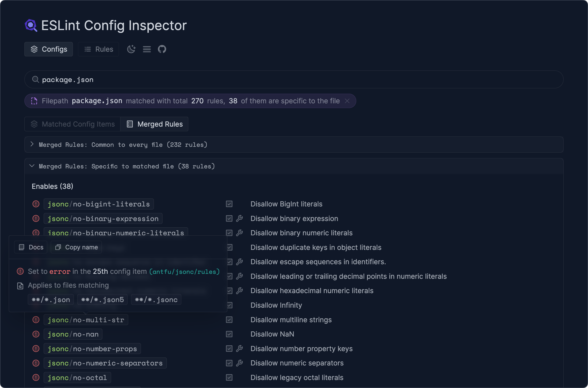This screenshot has height=388, width=588.
Task: Click the filepath icon in the match badge
Action: [x=34, y=101]
